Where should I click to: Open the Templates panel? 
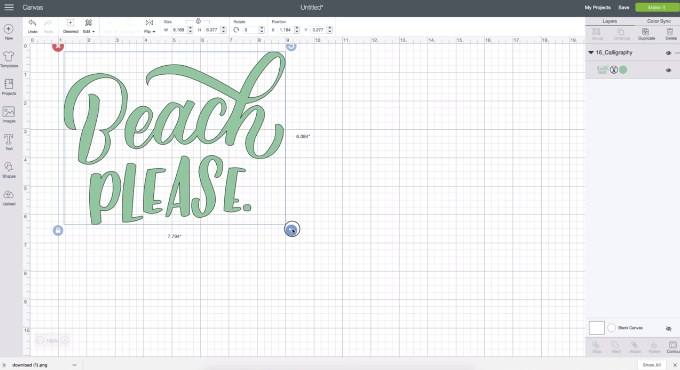click(x=9, y=59)
